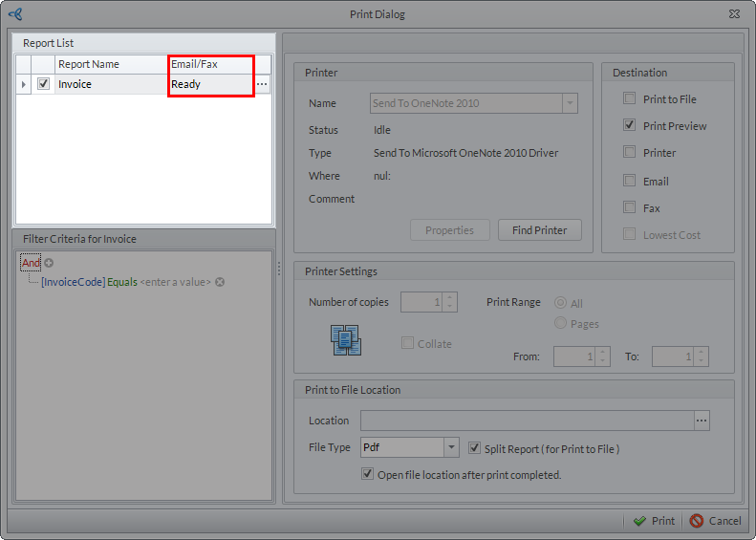Viewport: 756px width, 540px height.
Task: Open the File Type dropdown
Action: pyautogui.click(x=452, y=447)
